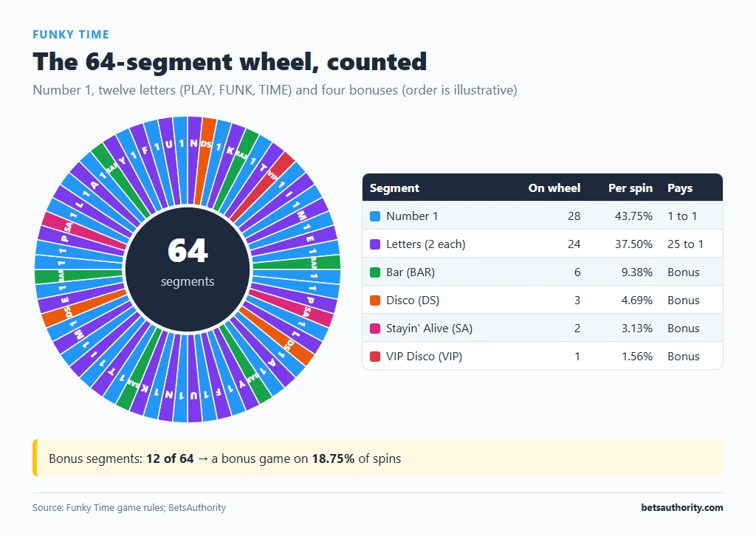This screenshot has width=756, height=536.
Task: Select the 'On wheel' column header
Action: (554, 188)
